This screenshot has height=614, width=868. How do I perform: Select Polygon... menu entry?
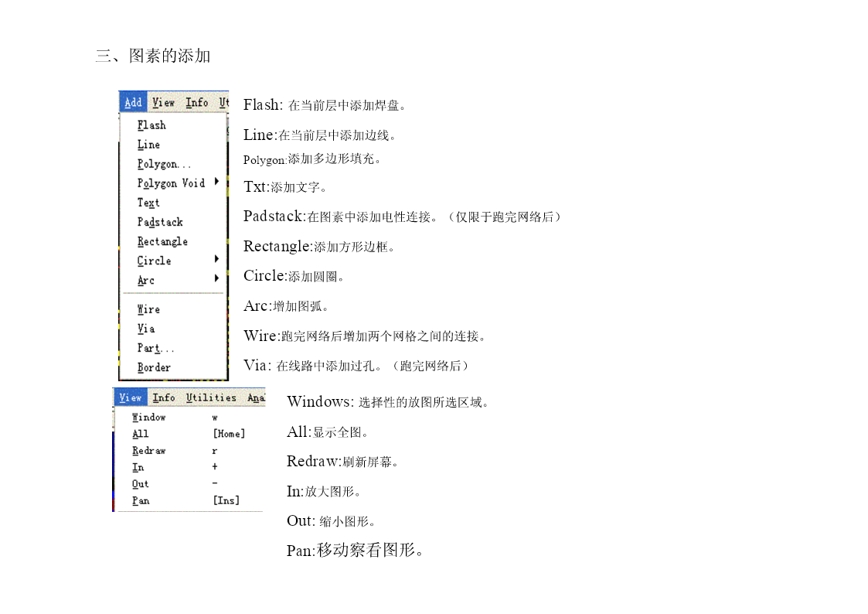click(x=173, y=164)
